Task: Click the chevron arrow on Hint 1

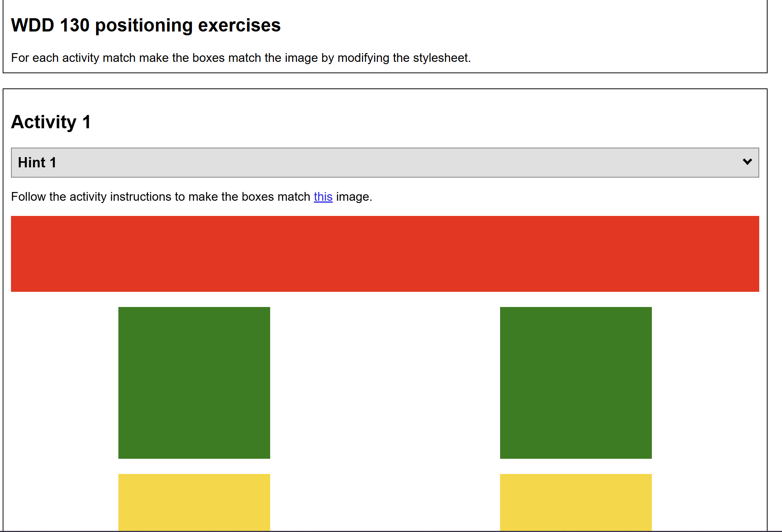Action: click(x=747, y=162)
